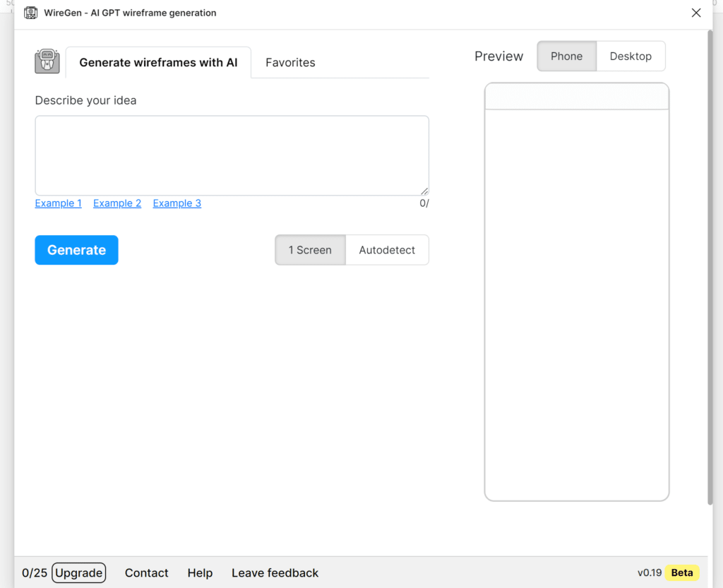This screenshot has width=723, height=588.
Task: Click Leave feedback in the footer
Action: pyautogui.click(x=275, y=572)
